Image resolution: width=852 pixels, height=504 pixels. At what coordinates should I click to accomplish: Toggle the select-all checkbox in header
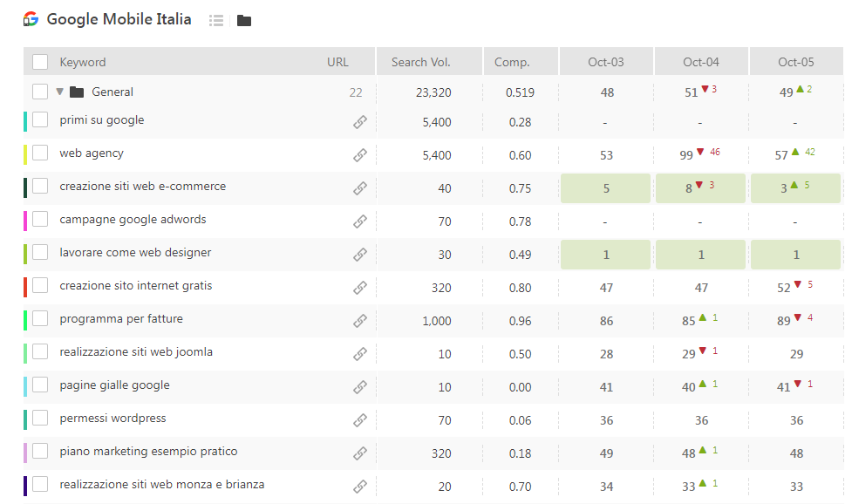point(40,62)
